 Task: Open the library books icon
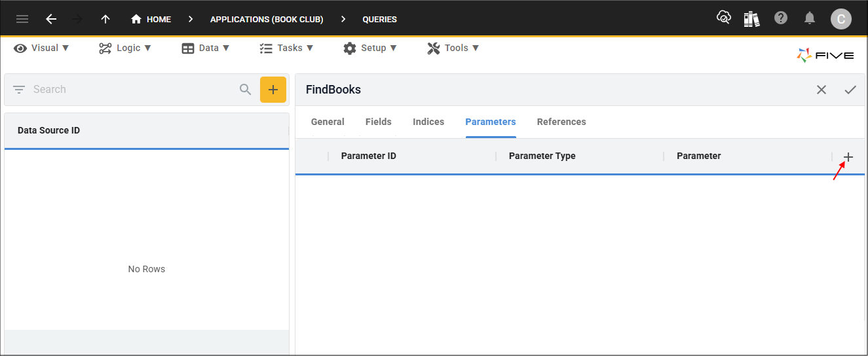[x=751, y=18]
